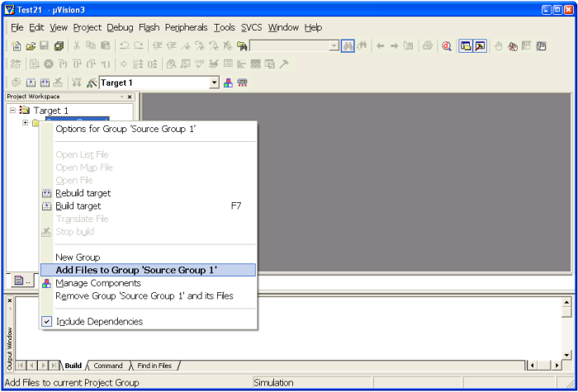Click into the Find text input field
The image size is (578, 392).
[x=290, y=46]
